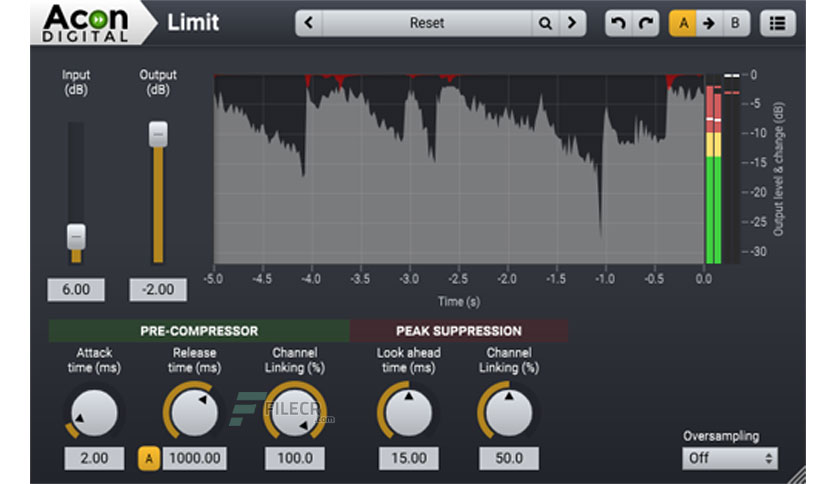Edit the Attack time 2.00 field
The image size is (836, 484).
pyautogui.click(x=94, y=458)
